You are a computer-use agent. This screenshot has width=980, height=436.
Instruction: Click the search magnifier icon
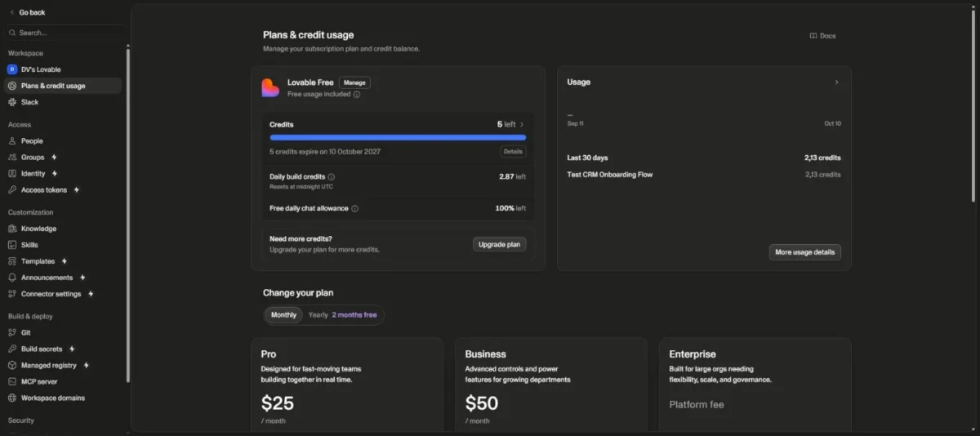coord(12,33)
